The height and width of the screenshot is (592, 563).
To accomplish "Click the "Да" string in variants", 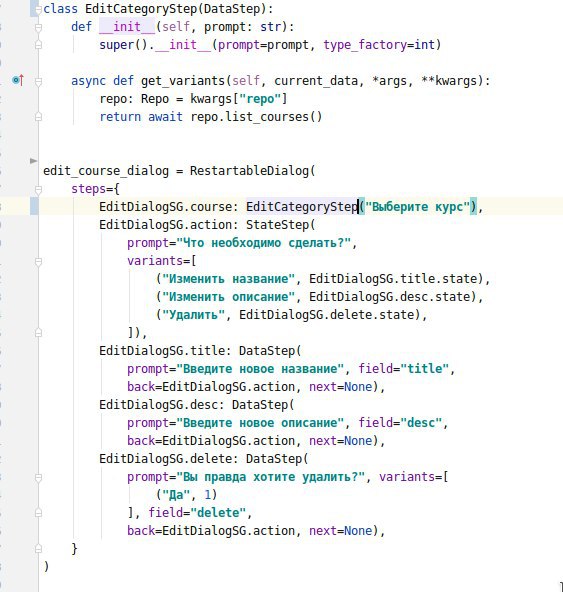I will point(176,495).
